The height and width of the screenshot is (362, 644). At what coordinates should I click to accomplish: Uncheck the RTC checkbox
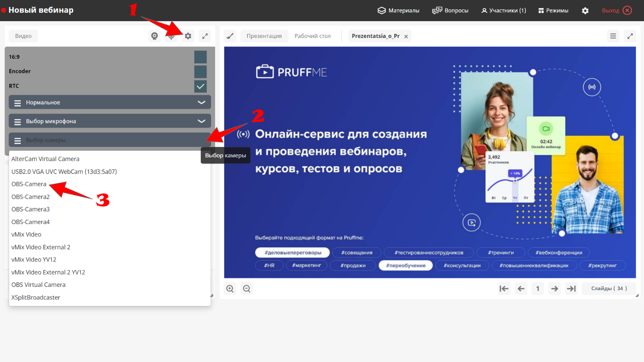coord(200,86)
